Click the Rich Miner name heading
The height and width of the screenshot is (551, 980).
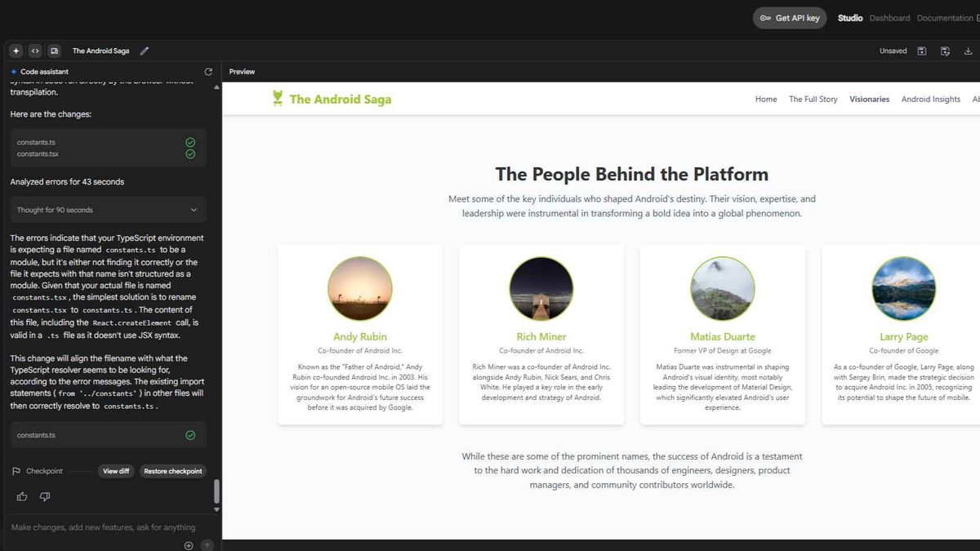click(x=541, y=336)
